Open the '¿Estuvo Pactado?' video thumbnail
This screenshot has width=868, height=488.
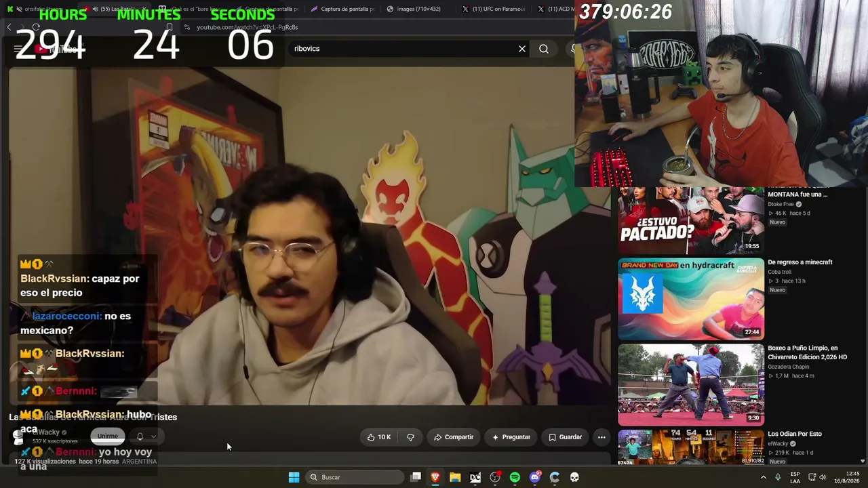690,220
